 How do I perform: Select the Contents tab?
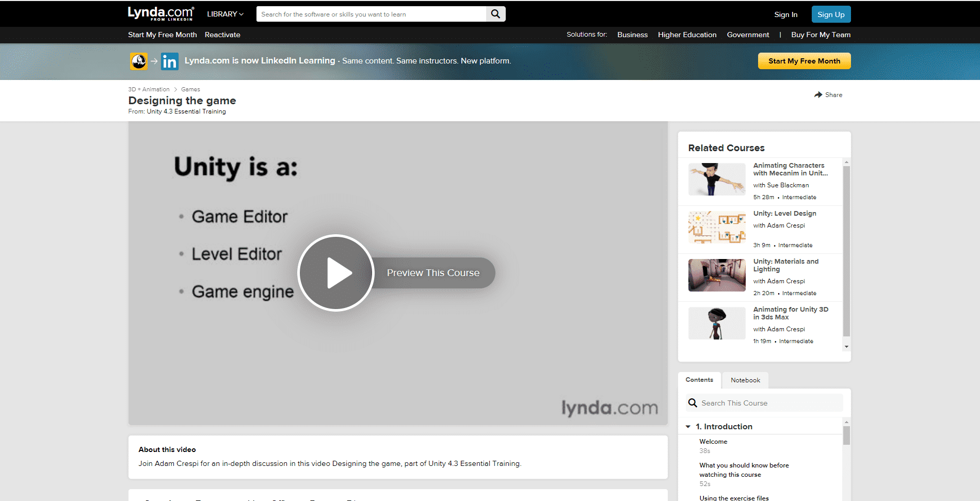[x=699, y=380]
